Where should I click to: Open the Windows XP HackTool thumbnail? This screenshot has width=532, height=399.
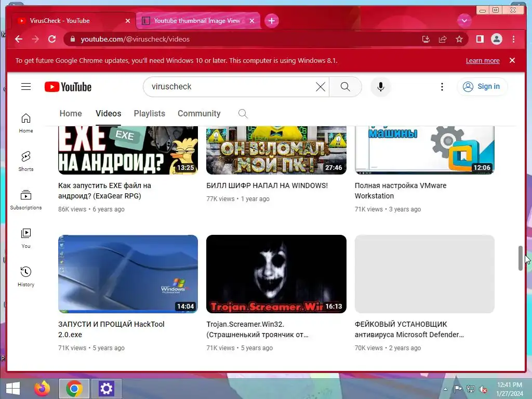pyautogui.click(x=128, y=274)
